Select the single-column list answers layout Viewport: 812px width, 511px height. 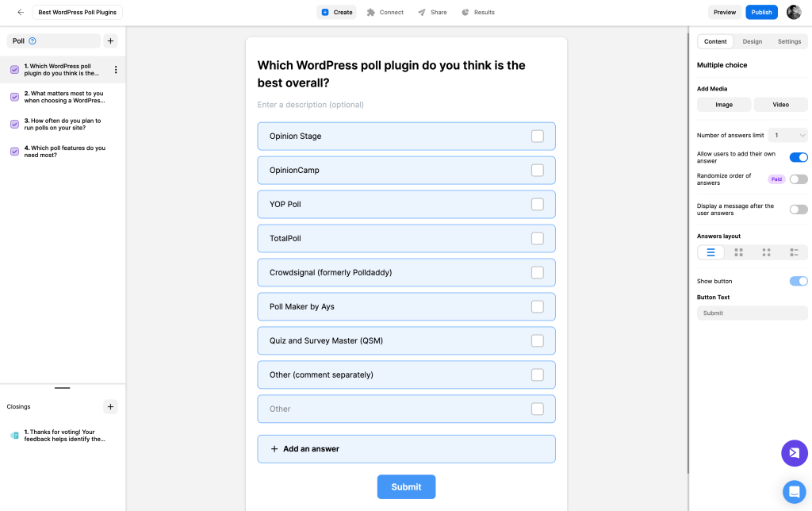(x=710, y=252)
